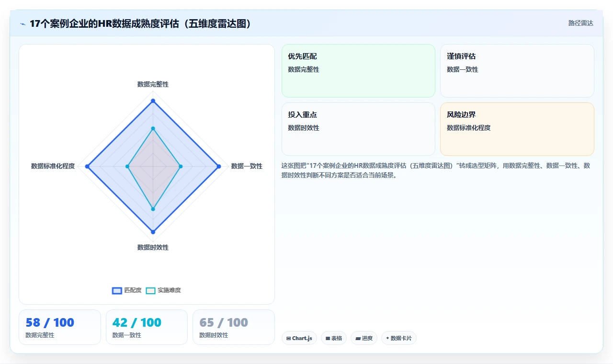The width and height of the screenshot is (613, 364).
Task: Toggle 实施难度 dataset in chart legend
Action: pyautogui.click(x=163, y=290)
